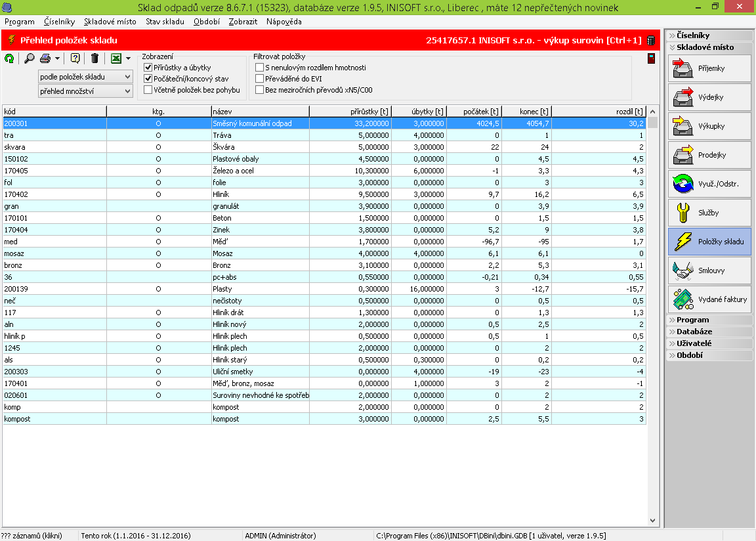Image resolution: width=756 pixels, height=541 pixels.
Task: Click the printer icon in the toolbar
Action: [x=45, y=58]
